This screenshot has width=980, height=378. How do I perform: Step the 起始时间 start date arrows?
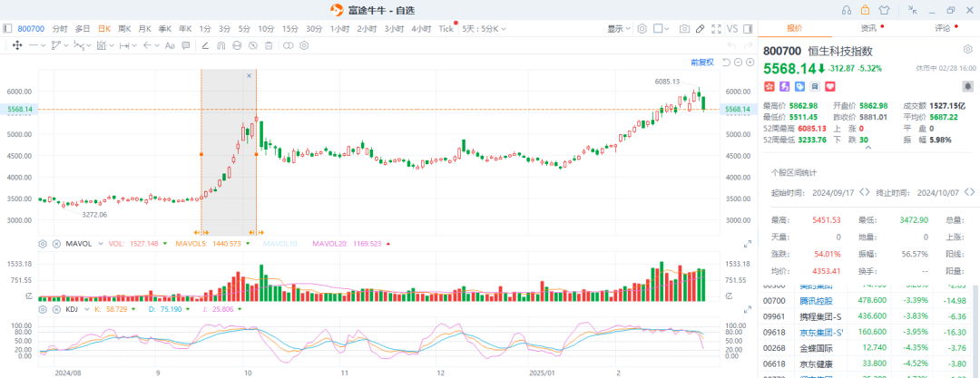[865, 192]
